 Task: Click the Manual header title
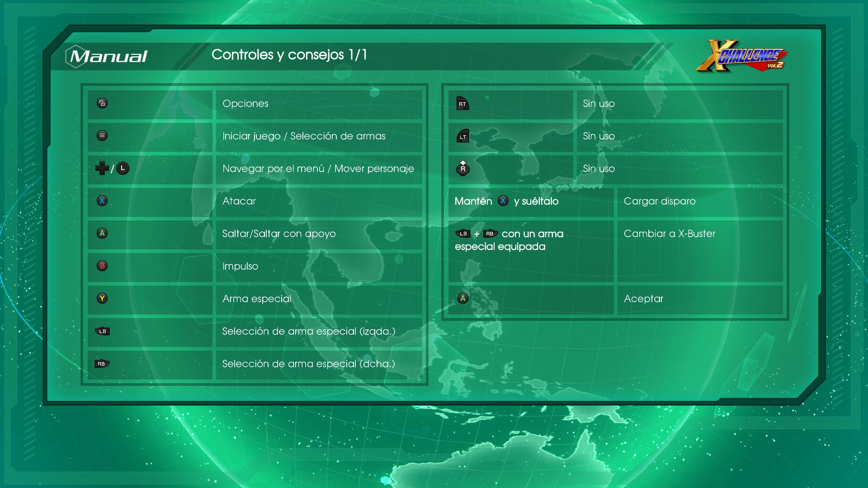[x=108, y=56]
